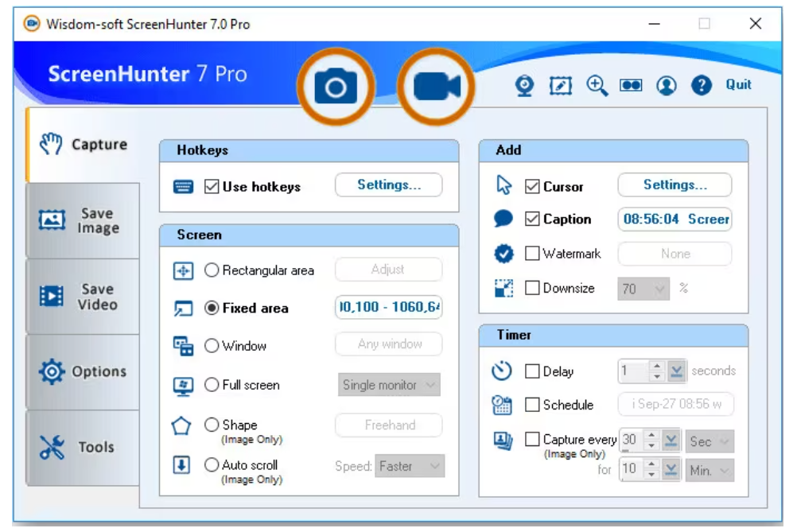Uncheck the Caption checkbox

point(532,219)
